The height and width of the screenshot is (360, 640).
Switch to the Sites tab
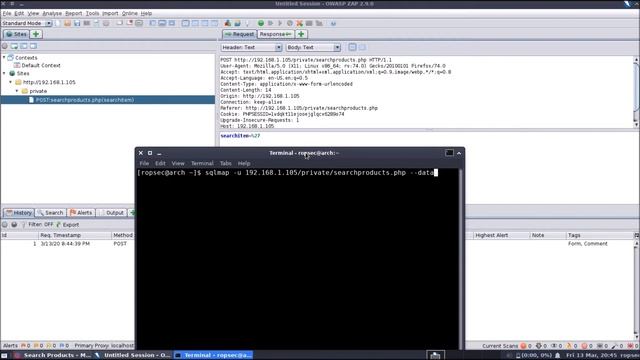point(17,34)
